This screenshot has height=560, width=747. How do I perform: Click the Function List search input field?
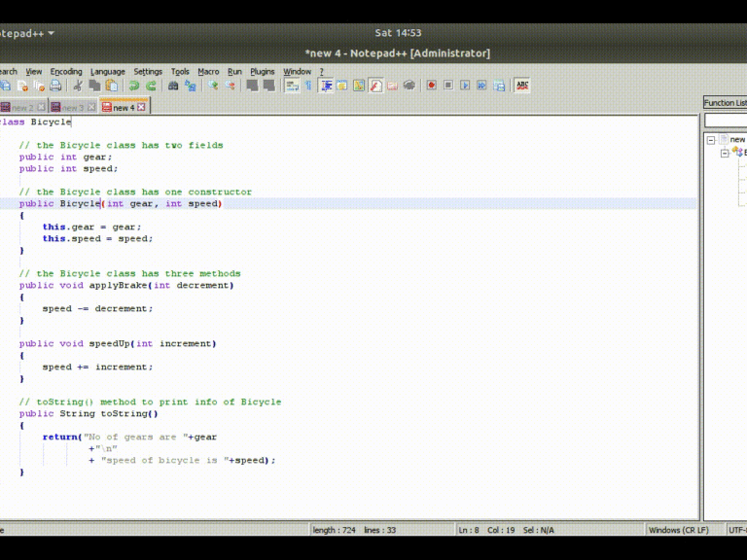pyautogui.click(x=725, y=121)
